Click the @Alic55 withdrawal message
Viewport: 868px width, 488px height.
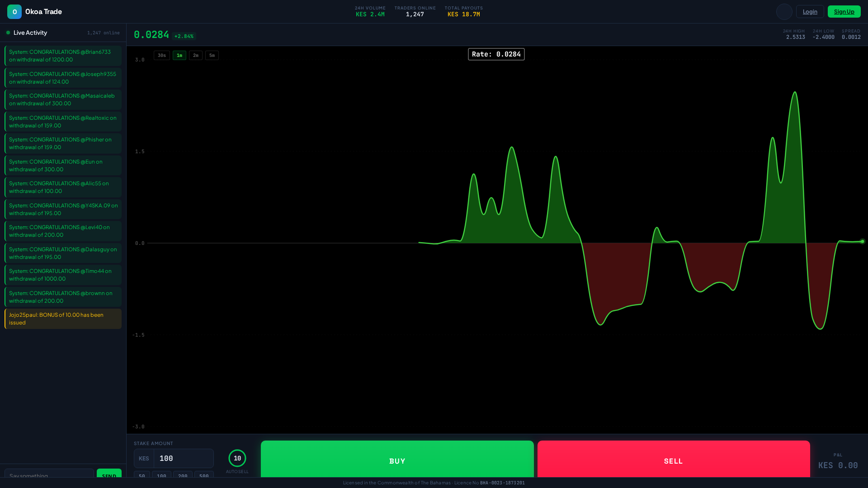tap(63, 187)
